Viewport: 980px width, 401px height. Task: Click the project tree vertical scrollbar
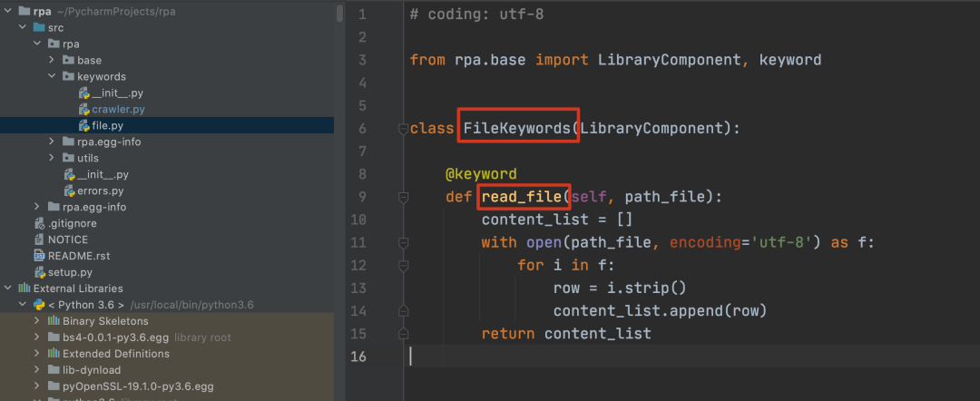click(x=339, y=13)
